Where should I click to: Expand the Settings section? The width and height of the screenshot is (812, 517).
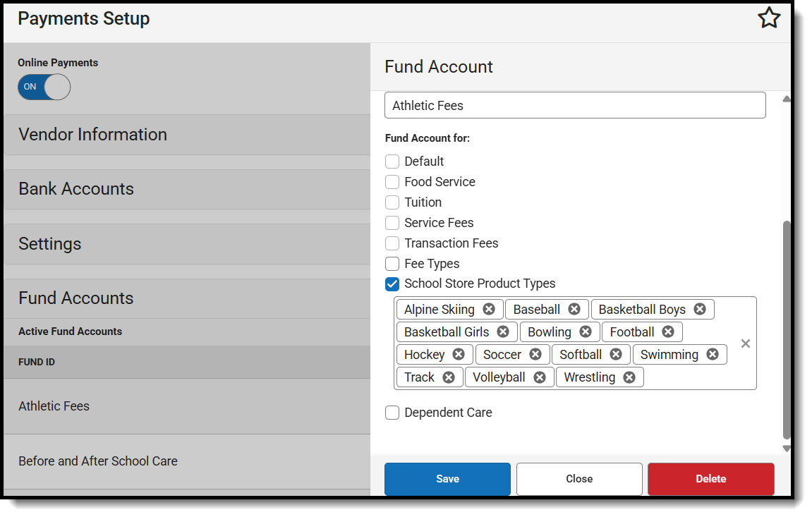coord(50,243)
